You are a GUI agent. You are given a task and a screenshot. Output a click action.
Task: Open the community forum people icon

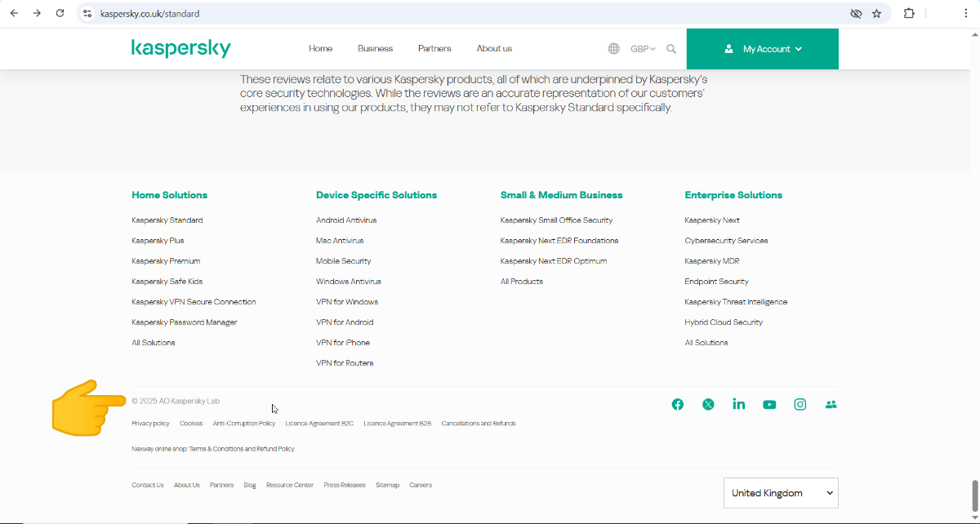(831, 404)
